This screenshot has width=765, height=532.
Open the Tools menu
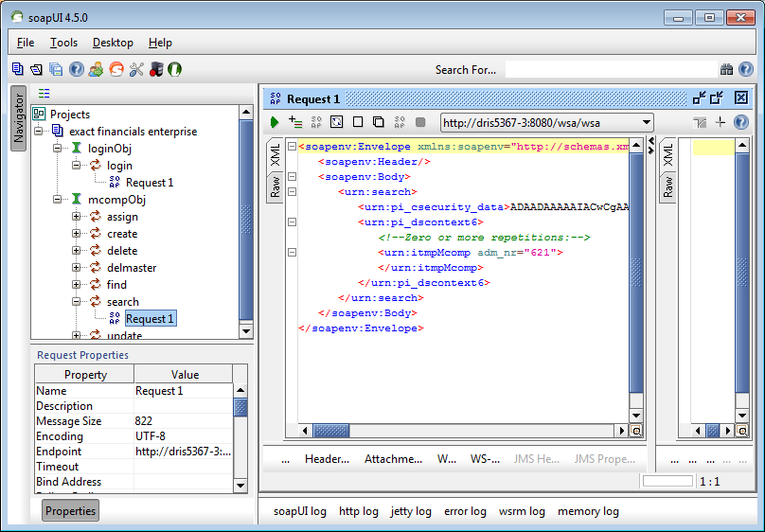point(63,43)
